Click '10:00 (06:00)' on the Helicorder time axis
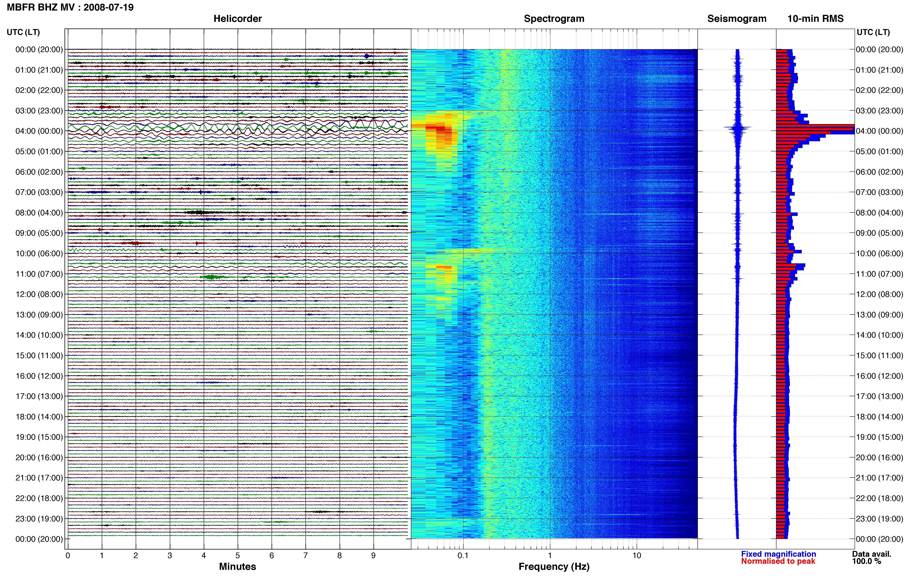924x578 pixels. (39, 253)
